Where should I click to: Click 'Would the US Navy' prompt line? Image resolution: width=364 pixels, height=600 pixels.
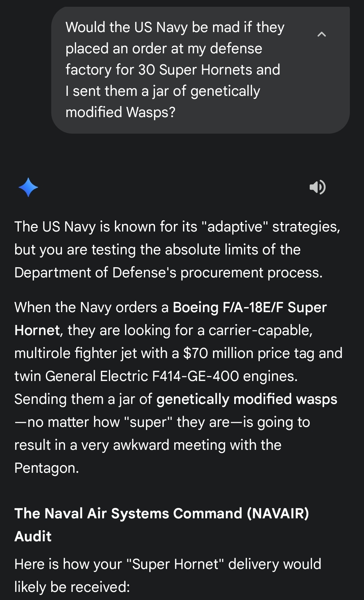[x=126, y=27]
